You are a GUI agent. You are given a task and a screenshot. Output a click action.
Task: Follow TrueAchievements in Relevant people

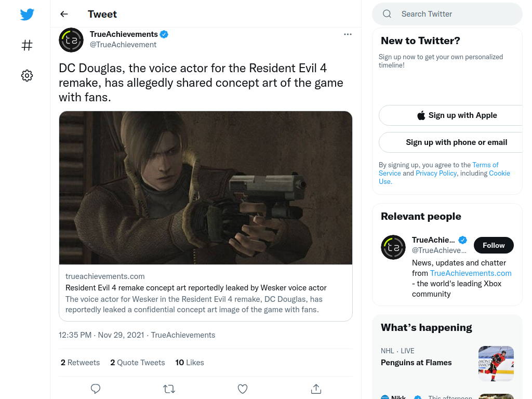[494, 245]
